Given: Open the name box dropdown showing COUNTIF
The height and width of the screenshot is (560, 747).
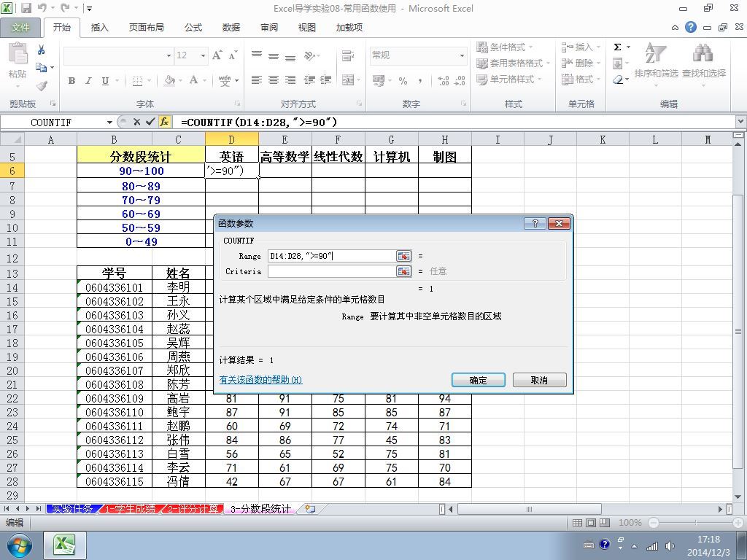Looking at the screenshot, I should coord(109,122).
